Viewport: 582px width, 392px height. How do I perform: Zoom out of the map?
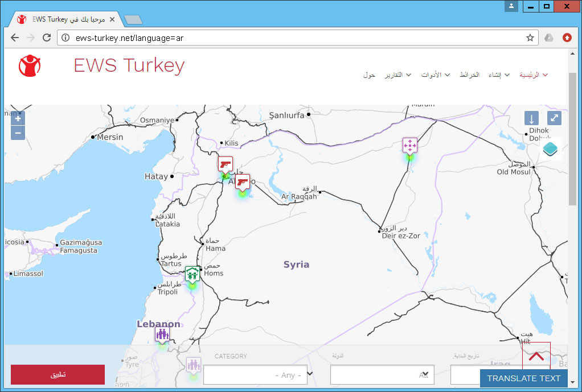(18, 133)
